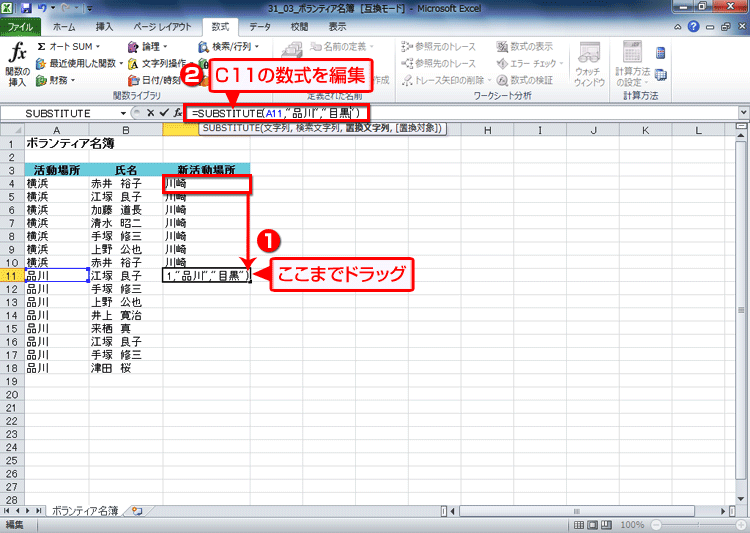Click Trace Dependents (参照先のトレース)
Image resolution: width=750 pixels, height=533 pixels.
(x=439, y=63)
